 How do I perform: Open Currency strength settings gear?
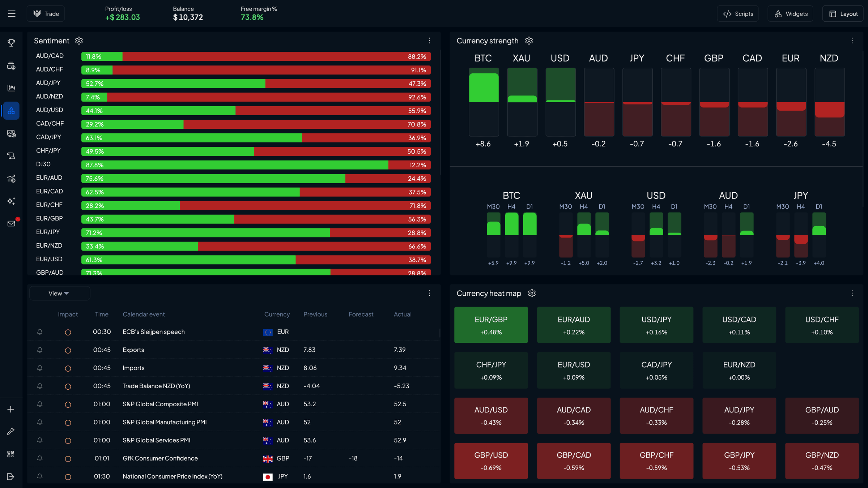coord(529,40)
